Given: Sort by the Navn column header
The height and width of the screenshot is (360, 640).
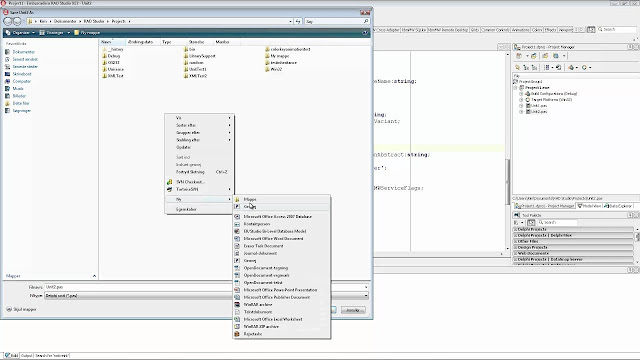Looking at the screenshot, I should tap(112, 42).
